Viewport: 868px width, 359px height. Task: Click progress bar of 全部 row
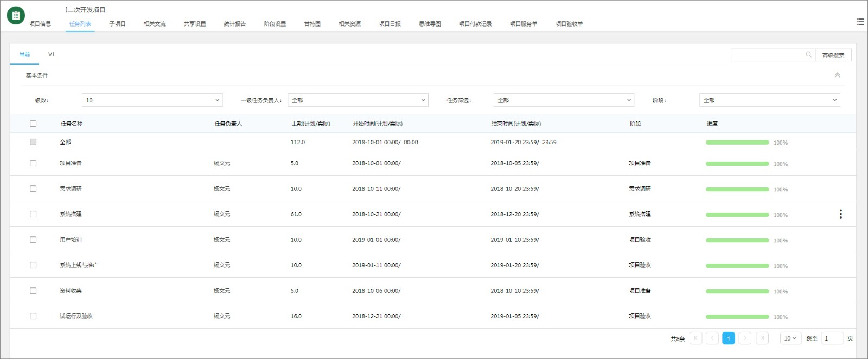[737, 143]
